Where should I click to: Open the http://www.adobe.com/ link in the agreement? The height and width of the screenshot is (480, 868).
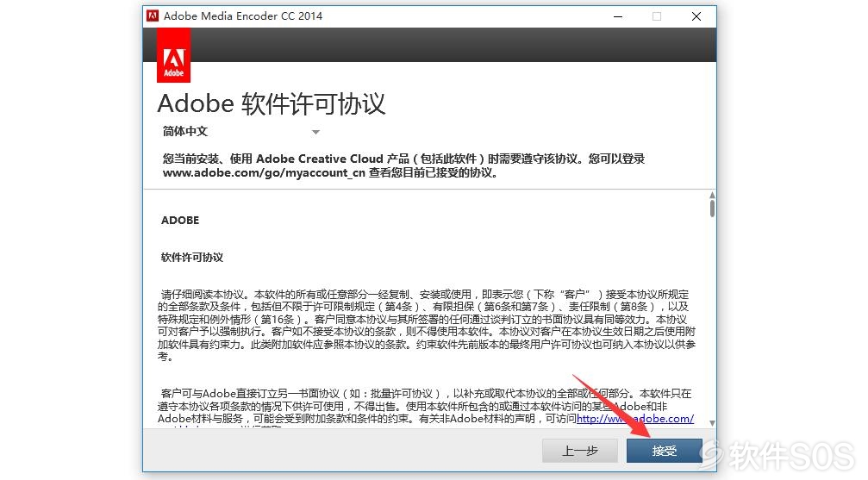635,419
